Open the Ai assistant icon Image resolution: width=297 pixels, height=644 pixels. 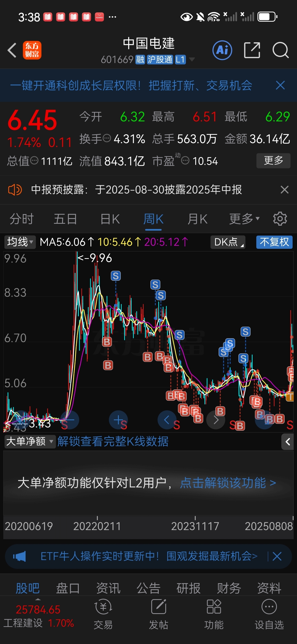point(222,50)
